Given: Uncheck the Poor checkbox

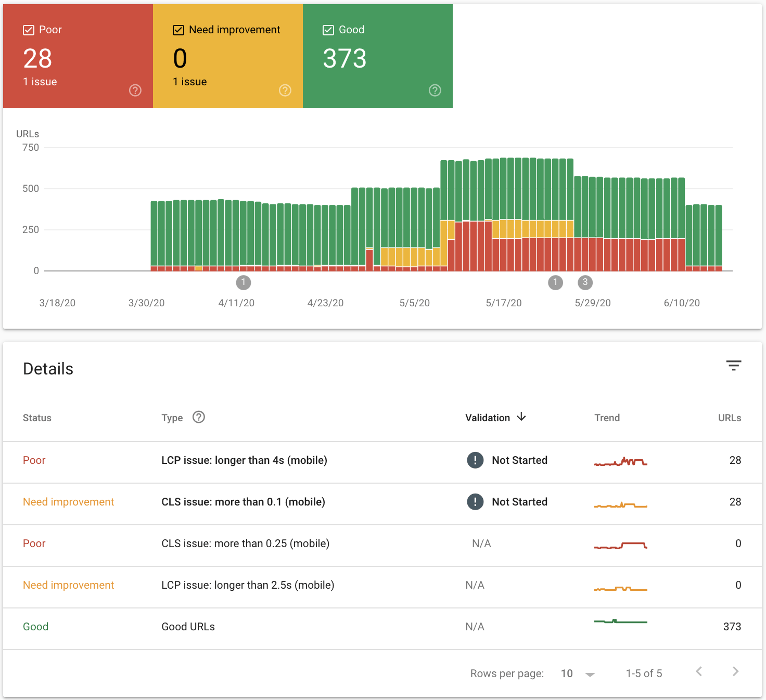Looking at the screenshot, I should click(29, 30).
